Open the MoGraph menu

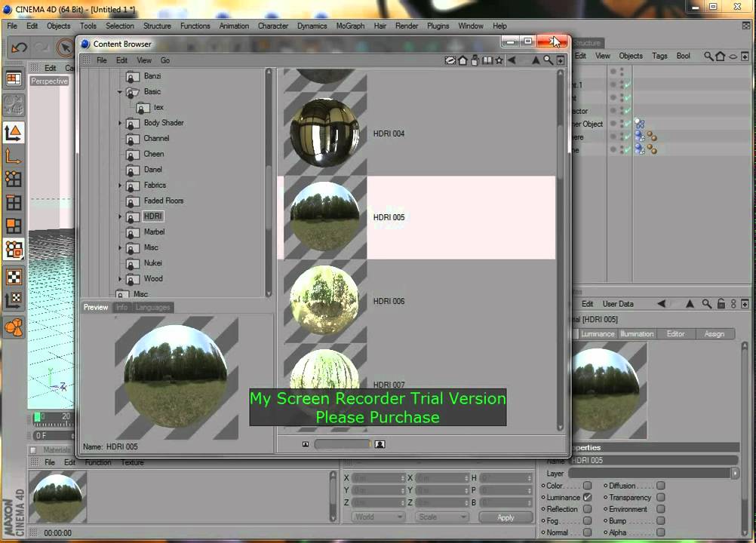[x=350, y=26]
